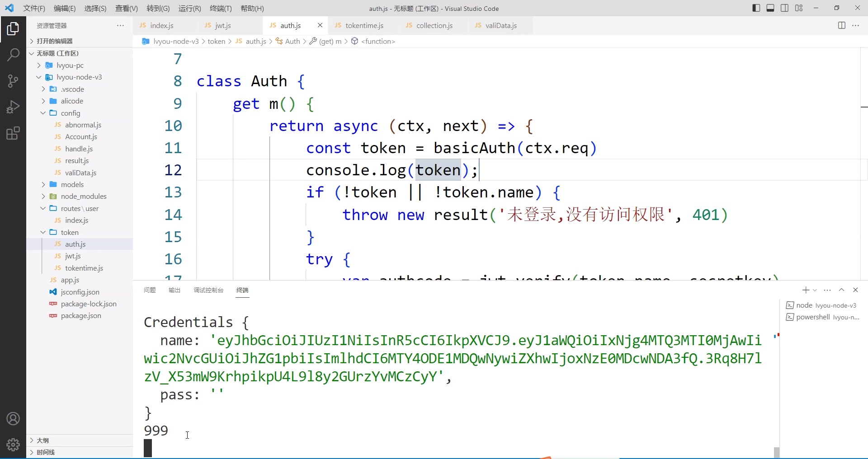Toggle the panel visibility
This screenshot has height=459, width=868.
click(x=770, y=8)
